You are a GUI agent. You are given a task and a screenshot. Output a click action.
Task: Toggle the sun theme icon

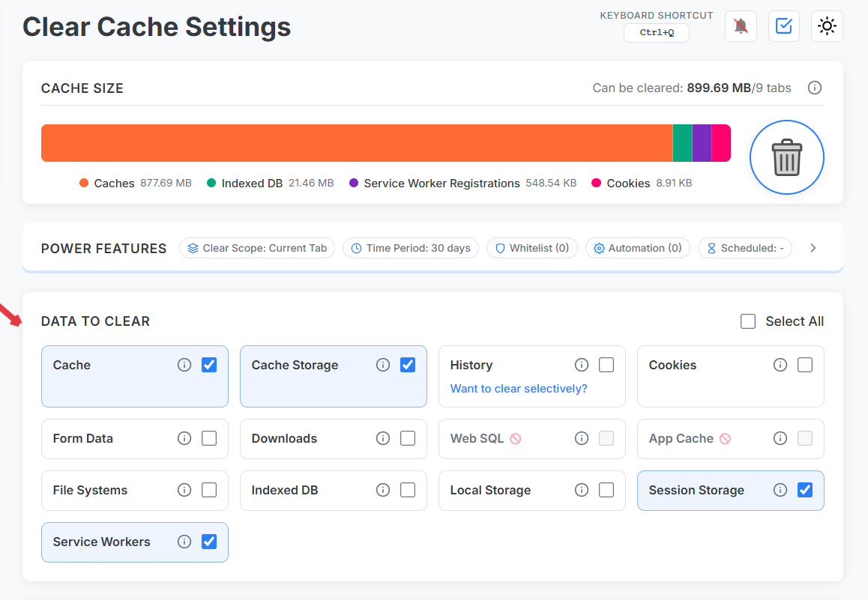coord(827,26)
